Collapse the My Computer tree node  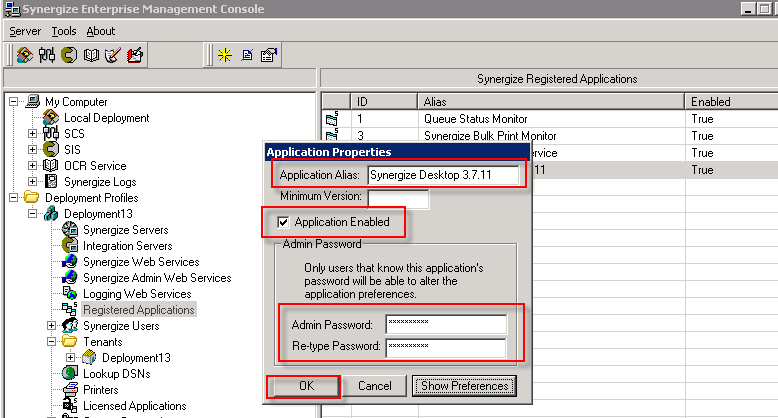13,101
